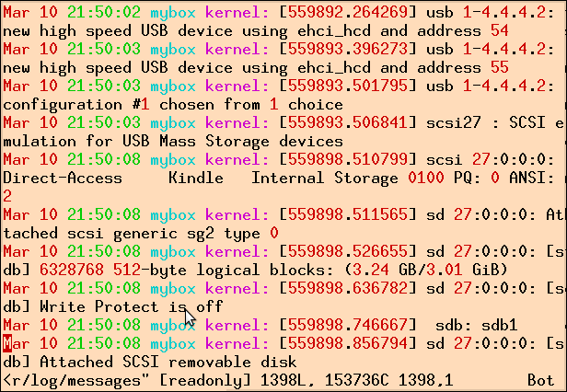Click the '1398,1' cursor position indicator
This screenshot has height=392, width=567.
(x=426, y=380)
